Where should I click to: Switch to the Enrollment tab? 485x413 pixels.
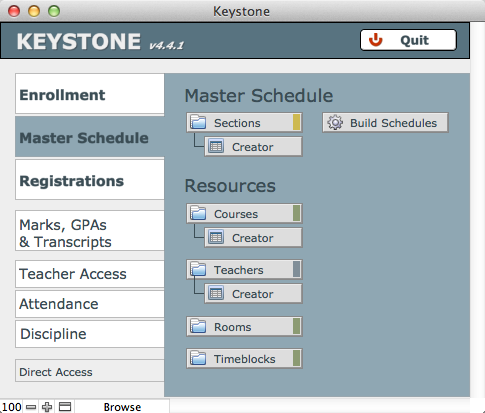click(90, 94)
